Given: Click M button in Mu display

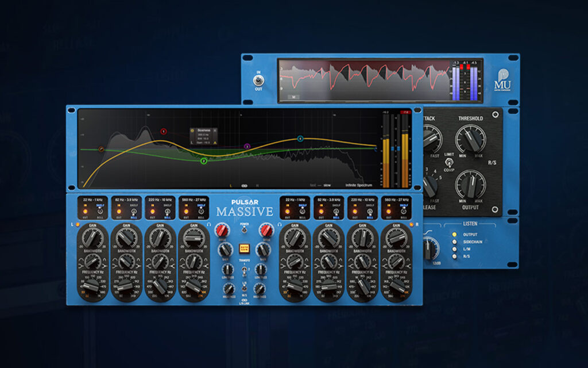Looking at the screenshot, I should [293, 97].
